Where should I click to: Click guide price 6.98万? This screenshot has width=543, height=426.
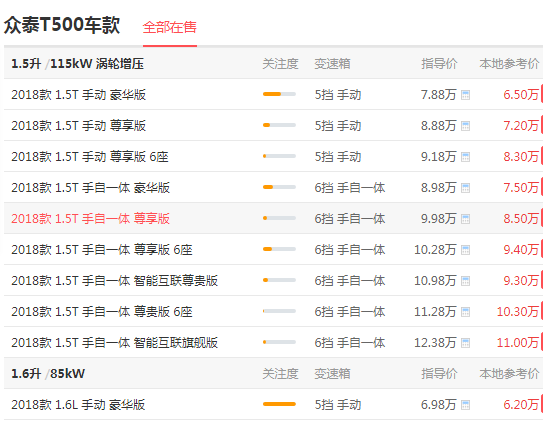point(438,405)
